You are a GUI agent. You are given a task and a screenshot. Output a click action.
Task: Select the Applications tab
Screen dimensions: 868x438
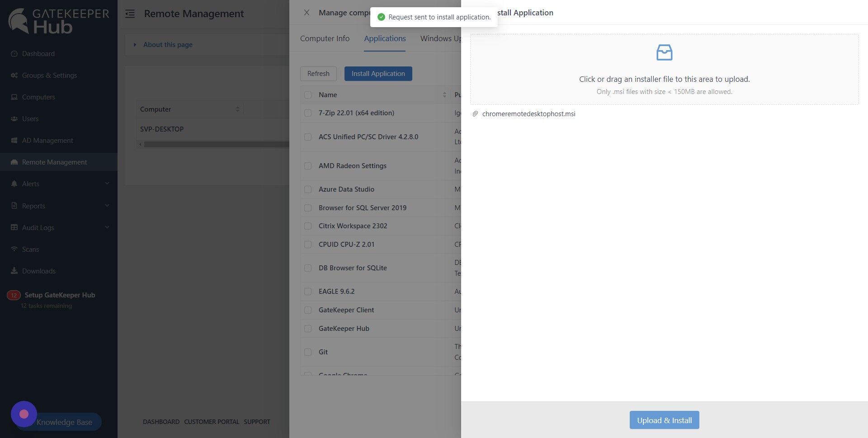[x=385, y=38]
